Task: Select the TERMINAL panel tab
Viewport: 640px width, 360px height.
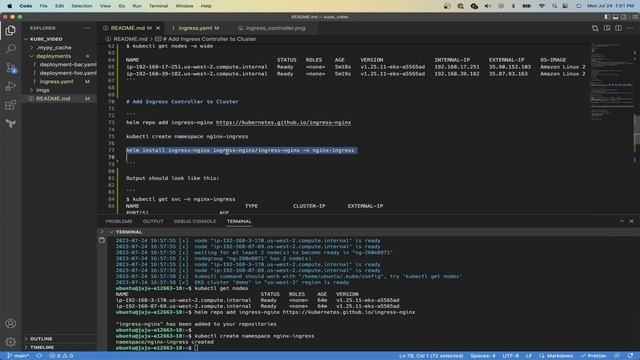Action: (239, 221)
